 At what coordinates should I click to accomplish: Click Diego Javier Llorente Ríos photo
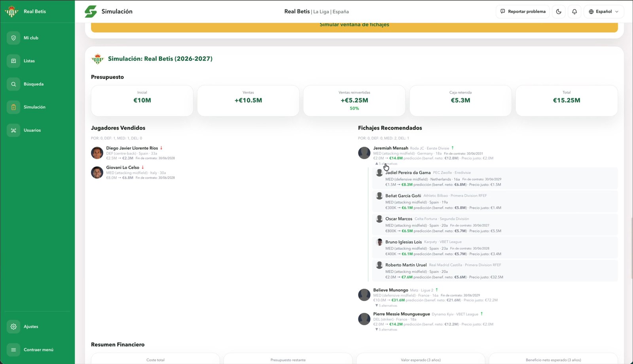click(97, 153)
